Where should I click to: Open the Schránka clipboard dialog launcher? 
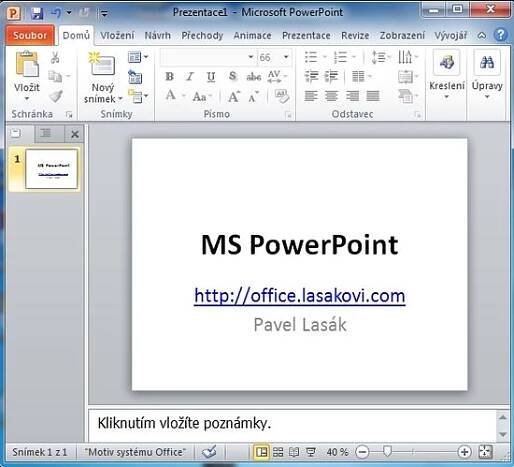69,115
